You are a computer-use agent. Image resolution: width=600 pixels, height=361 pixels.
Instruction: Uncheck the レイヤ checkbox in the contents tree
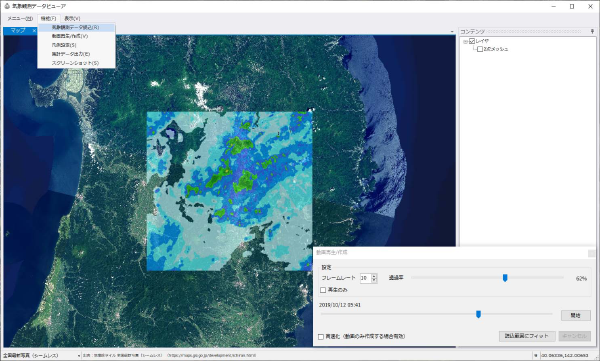(472, 41)
